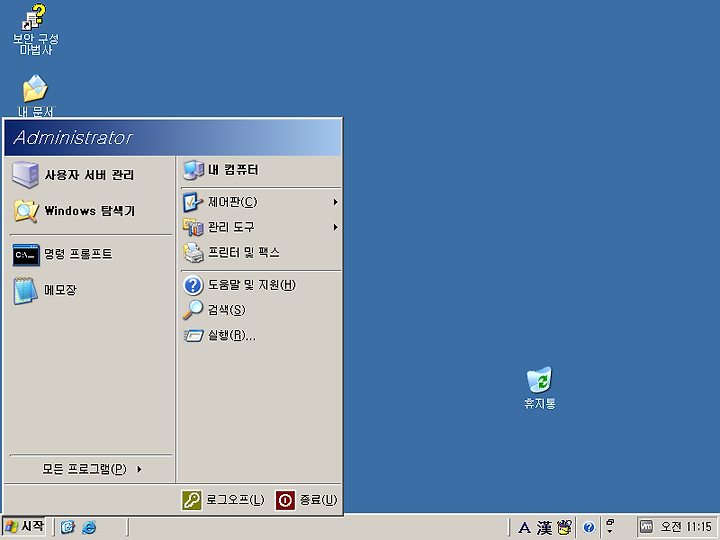Screen dimensions: 720x540
Task: Click the 漢 Hanja conversion icon
Action: (x=544, y=528)
